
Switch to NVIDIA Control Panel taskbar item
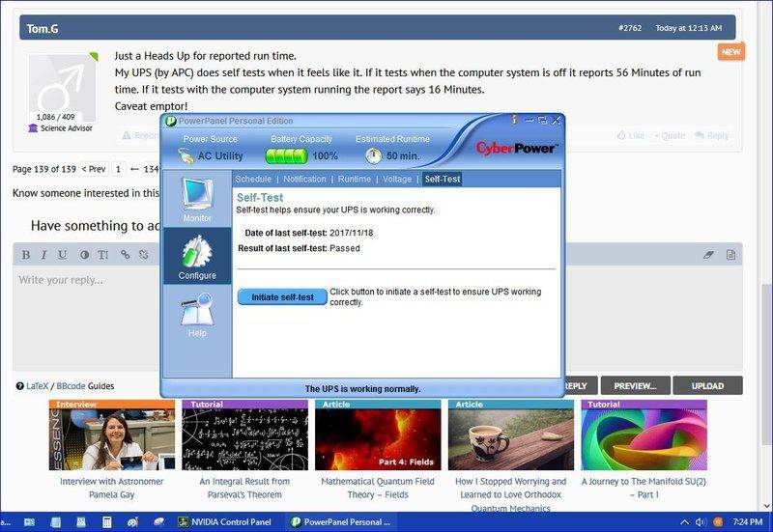(225, 522)
